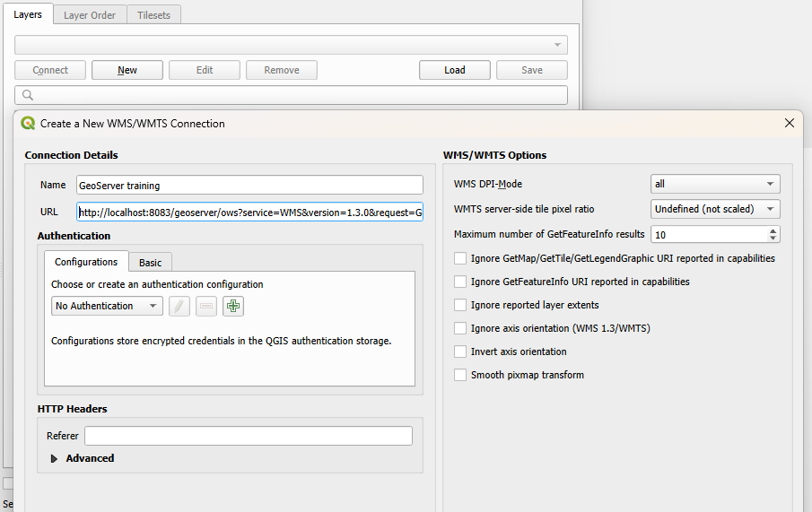Viewport: 812px width, 512px height.
Task: Click the search magnifier icon in filter box
Action: 28,95
